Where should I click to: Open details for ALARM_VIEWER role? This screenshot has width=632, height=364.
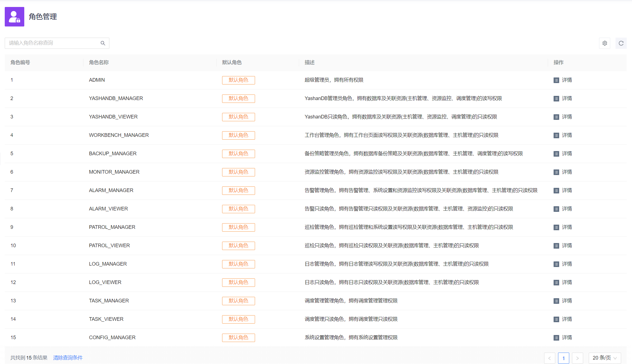[x=566, y=209]
